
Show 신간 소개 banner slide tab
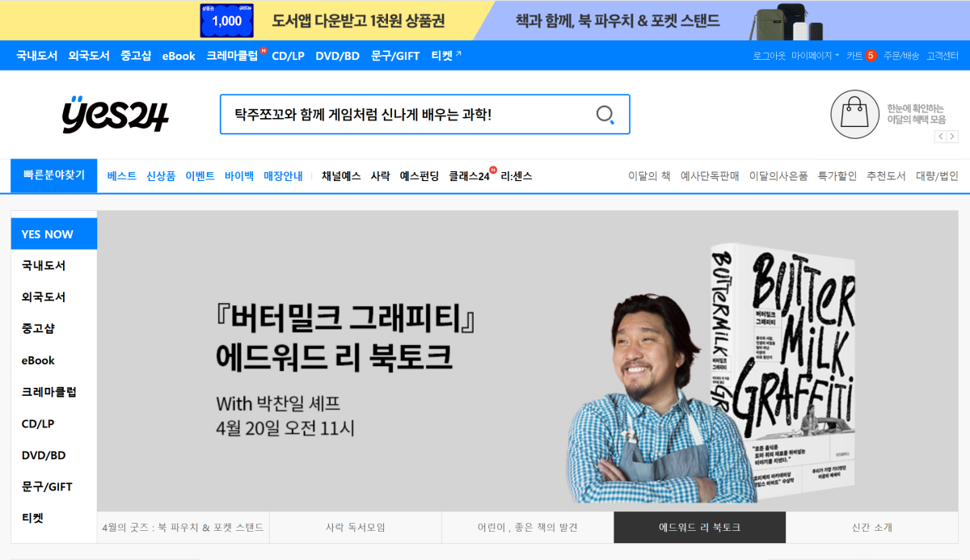click(872, 528)
